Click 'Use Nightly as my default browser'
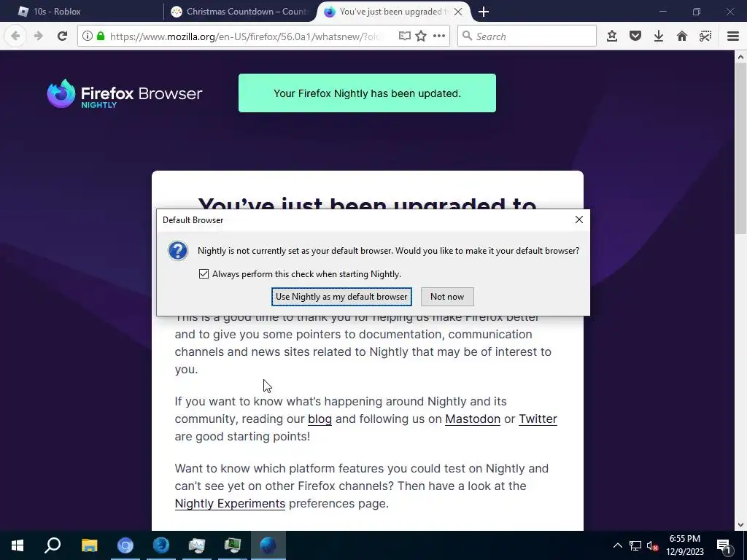Image resolution: width=747 pixels, height=560 pixels. 341,297
